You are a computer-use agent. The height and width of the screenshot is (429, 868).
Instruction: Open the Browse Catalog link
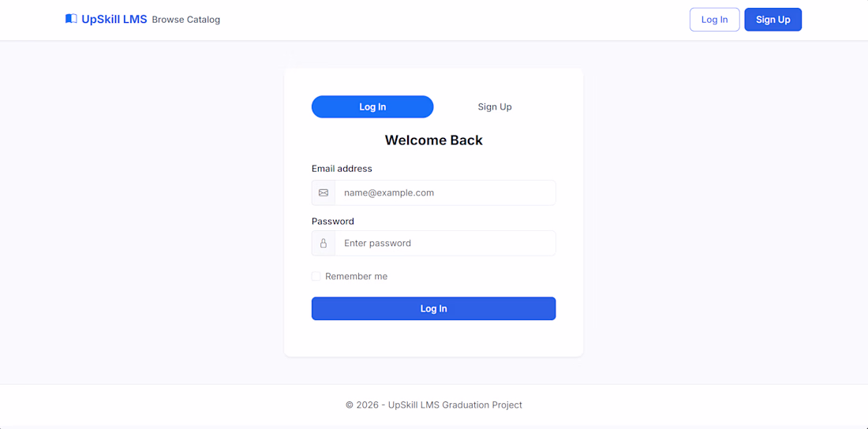click(186, 20)
